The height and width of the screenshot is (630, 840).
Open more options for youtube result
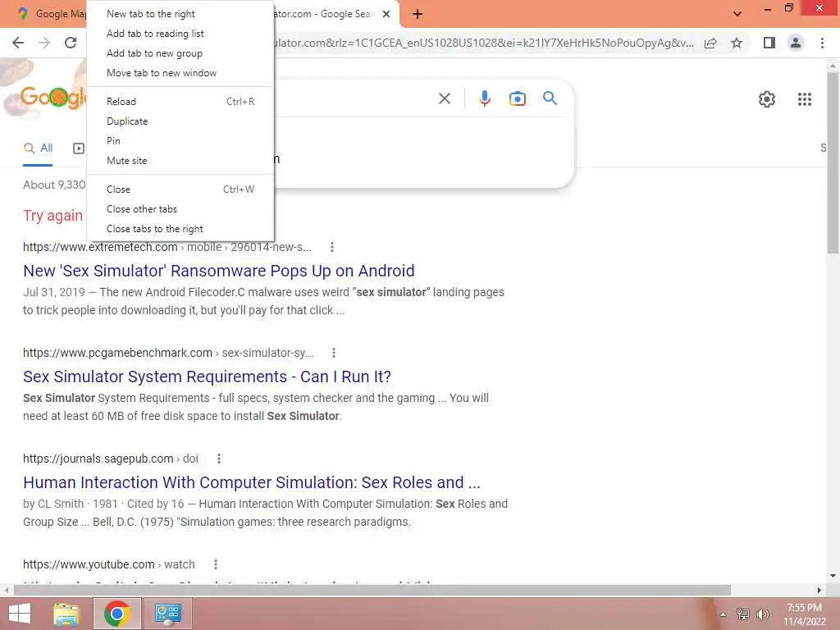coord(216,564)
